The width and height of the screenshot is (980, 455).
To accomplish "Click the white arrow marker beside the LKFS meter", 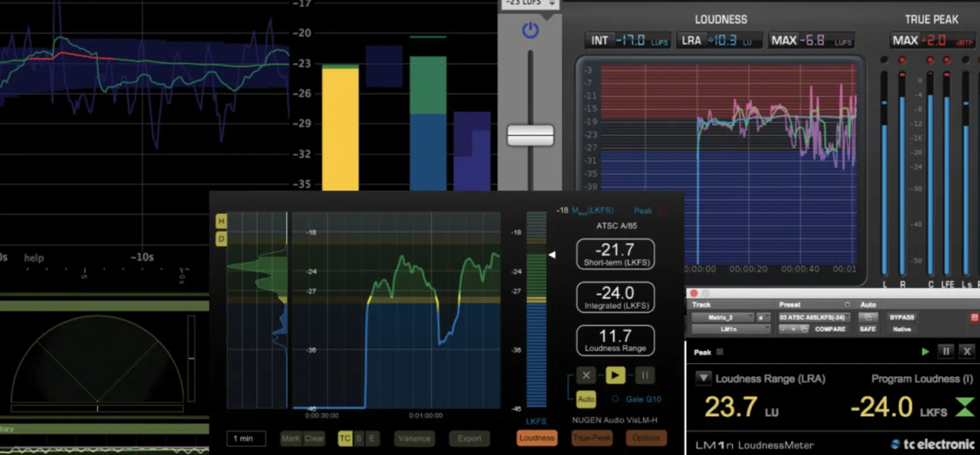I will (552, 254).
